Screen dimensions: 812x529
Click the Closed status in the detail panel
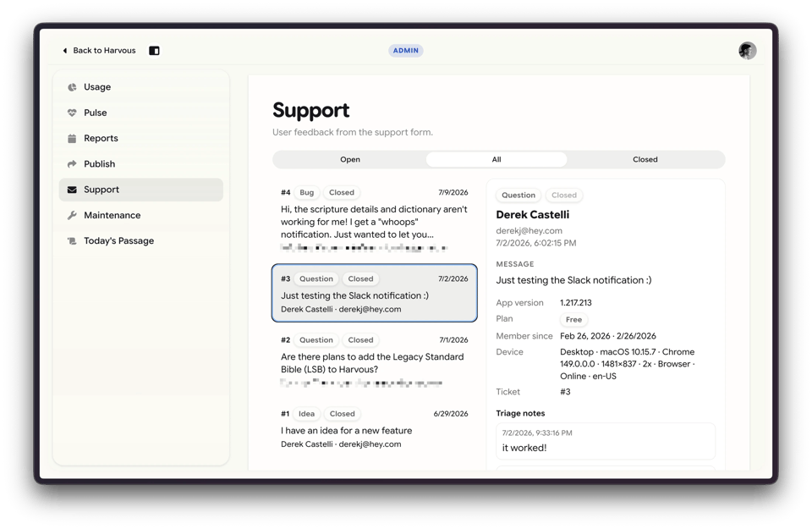click(564, 196)
